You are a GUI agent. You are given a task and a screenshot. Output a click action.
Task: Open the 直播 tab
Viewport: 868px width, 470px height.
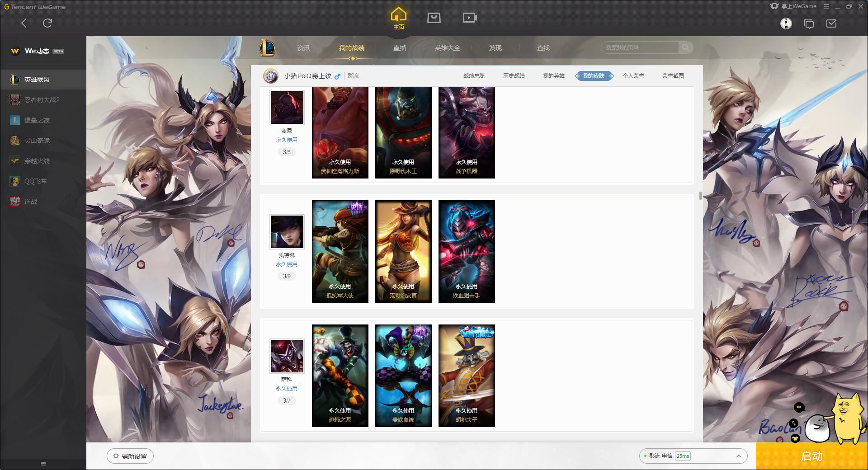tap(400, 48)
